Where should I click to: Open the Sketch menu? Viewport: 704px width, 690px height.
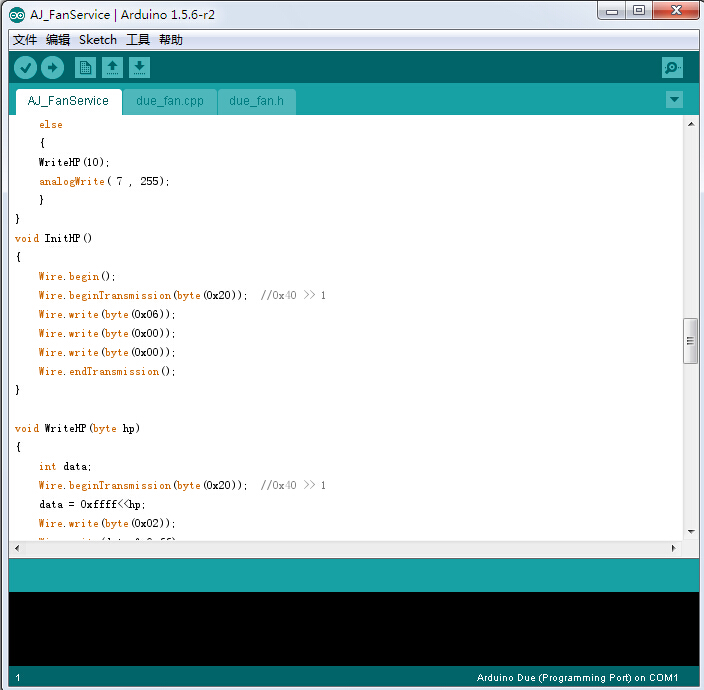click(x=98, y=40)
